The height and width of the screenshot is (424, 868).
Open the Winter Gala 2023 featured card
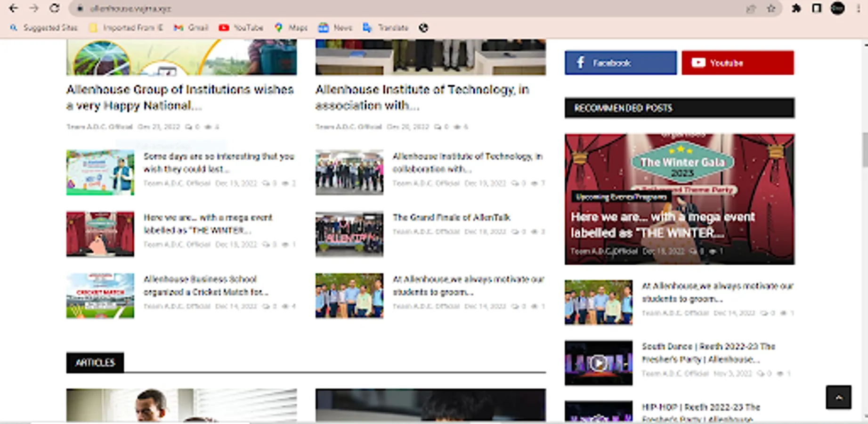coord(680,199)
